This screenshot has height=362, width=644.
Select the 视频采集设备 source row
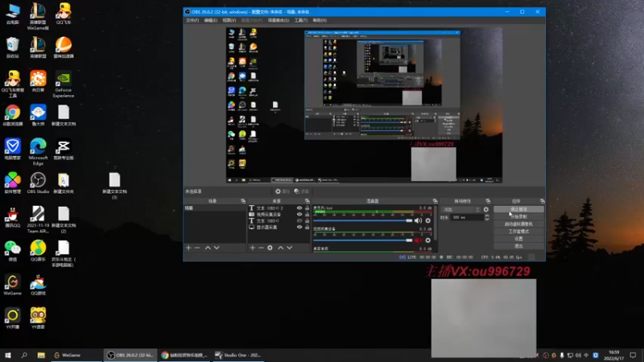[x=279, y=214]
